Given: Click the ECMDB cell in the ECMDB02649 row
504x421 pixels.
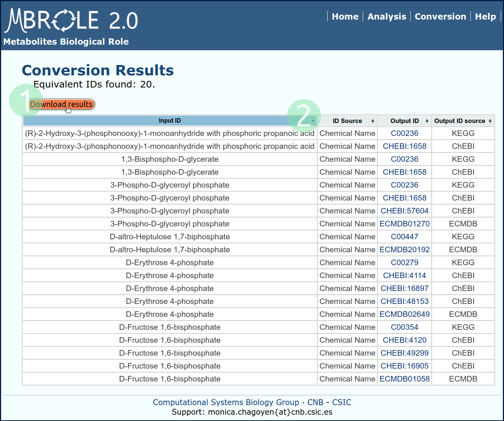Looking at the screenshot, I should 463,314.
